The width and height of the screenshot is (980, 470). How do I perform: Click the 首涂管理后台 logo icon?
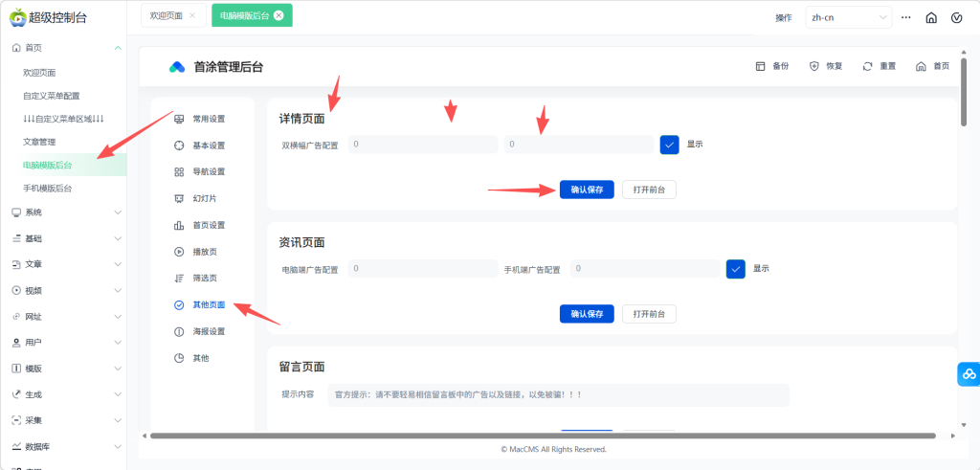coord(177,67)
